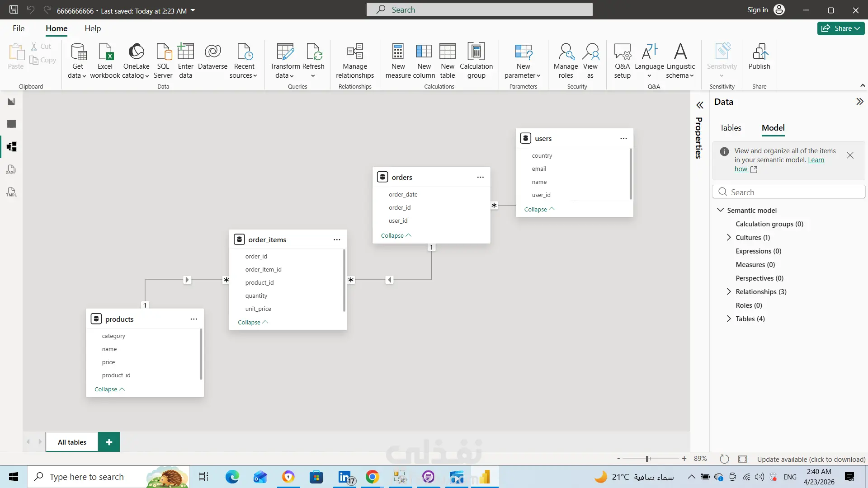
Task: Open Get data source menu
Action: [x=77, y=61]
